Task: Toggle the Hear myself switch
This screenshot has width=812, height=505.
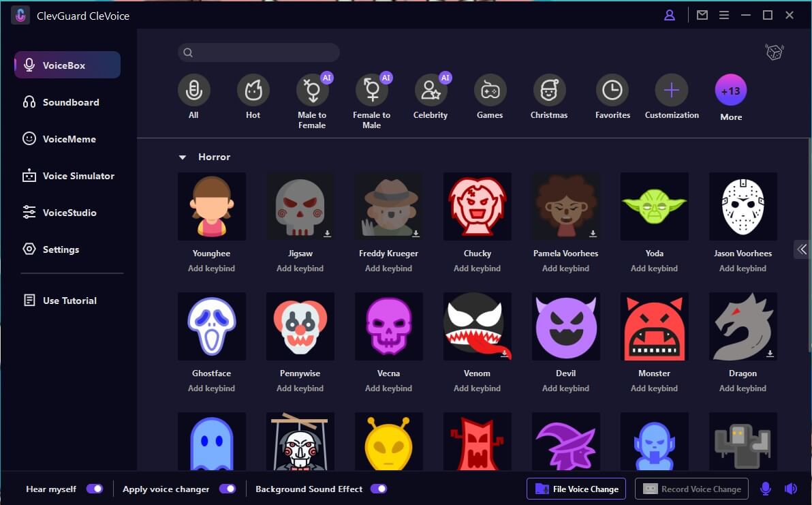Action: pyautogui.click(x=95, y=489)
